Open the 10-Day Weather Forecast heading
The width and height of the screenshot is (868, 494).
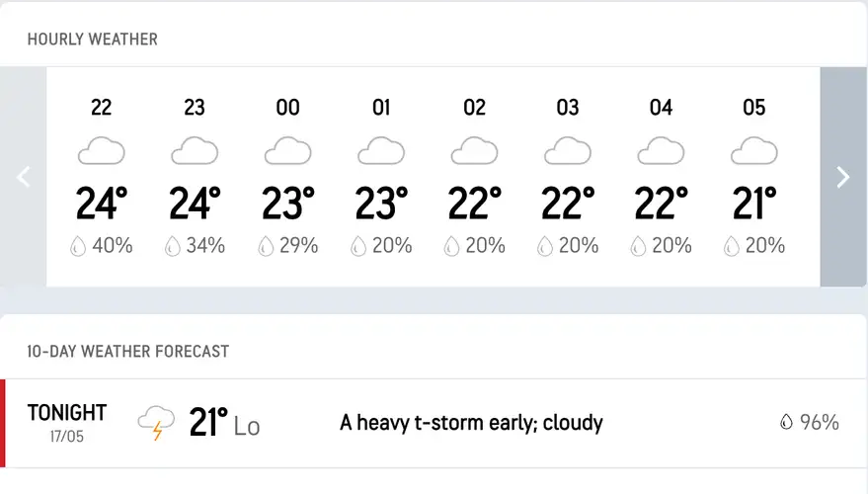(127, 351)
